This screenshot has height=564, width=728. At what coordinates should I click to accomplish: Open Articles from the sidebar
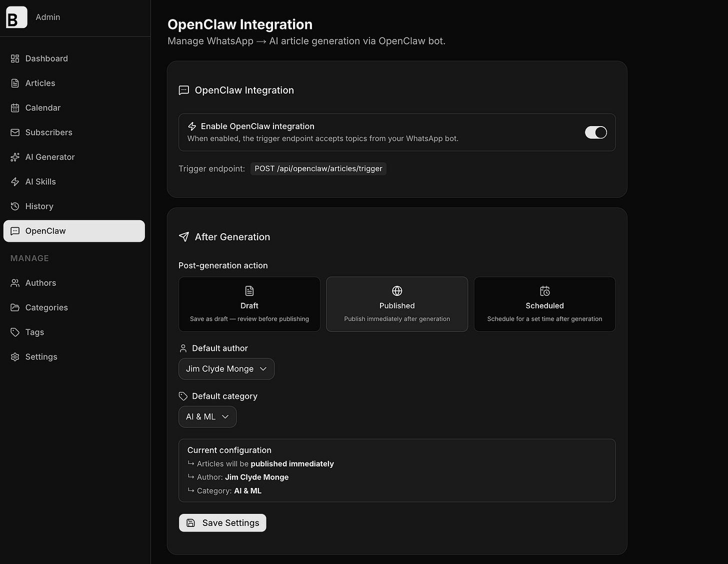(x=74, y=83)
